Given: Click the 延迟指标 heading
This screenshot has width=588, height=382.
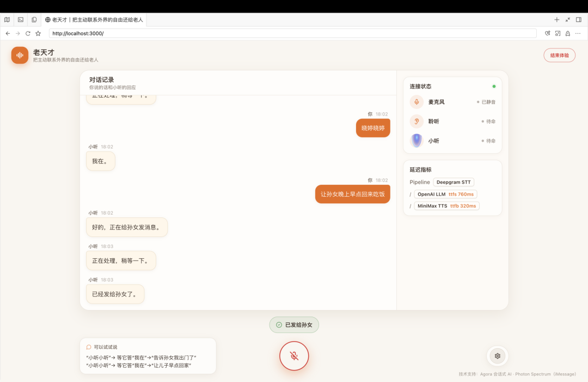Looking at the screenshot, I should [420, 169].
